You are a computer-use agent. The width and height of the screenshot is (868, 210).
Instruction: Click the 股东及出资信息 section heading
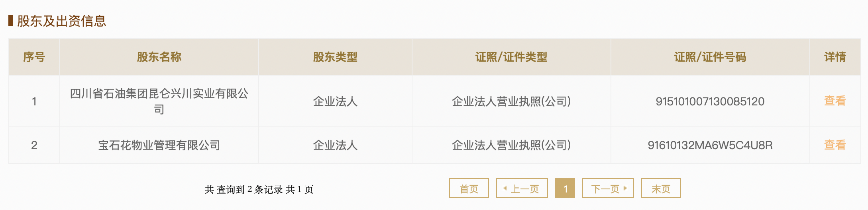coord(61,21)
